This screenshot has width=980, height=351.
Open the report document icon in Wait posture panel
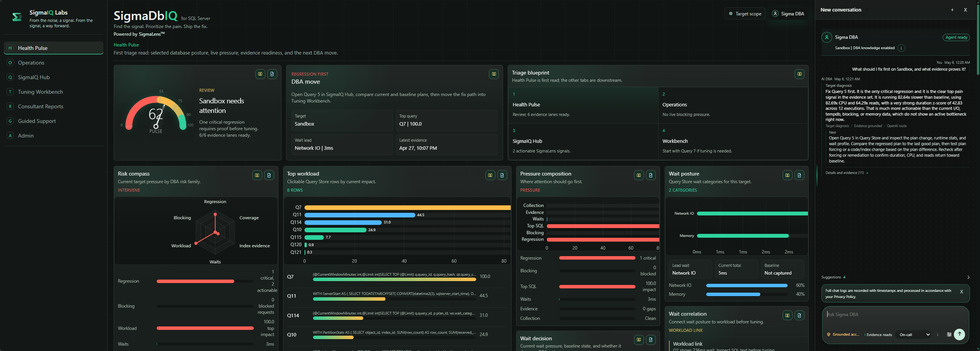[x=800, y=175]
